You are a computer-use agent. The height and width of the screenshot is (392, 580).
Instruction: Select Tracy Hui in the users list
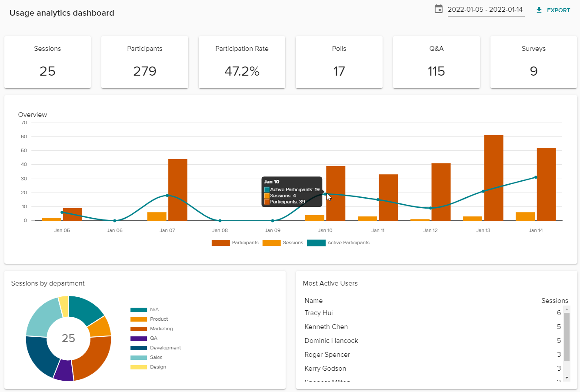[319, 312]
